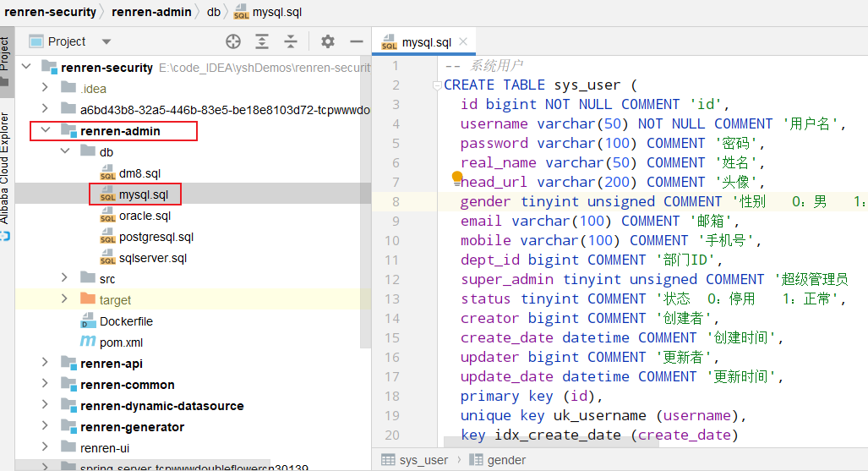Image resolution: width=868 pixels, height=471 pixels.
Task: Select renren-common module in tree
Action: (x=128, y=385)
